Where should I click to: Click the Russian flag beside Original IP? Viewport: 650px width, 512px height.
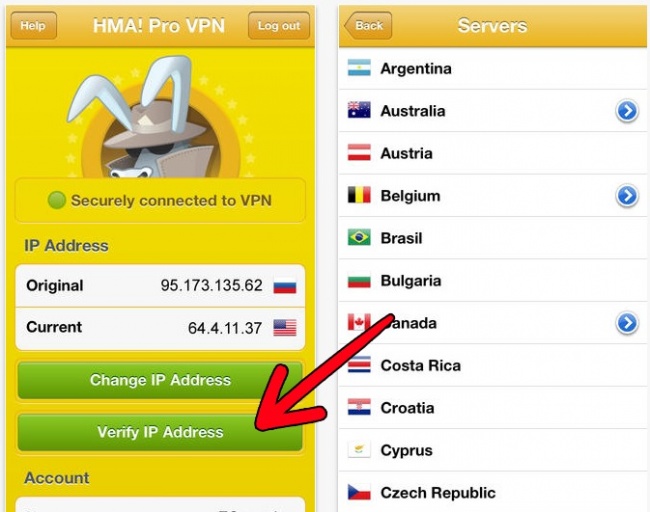[x=285, y=286]
